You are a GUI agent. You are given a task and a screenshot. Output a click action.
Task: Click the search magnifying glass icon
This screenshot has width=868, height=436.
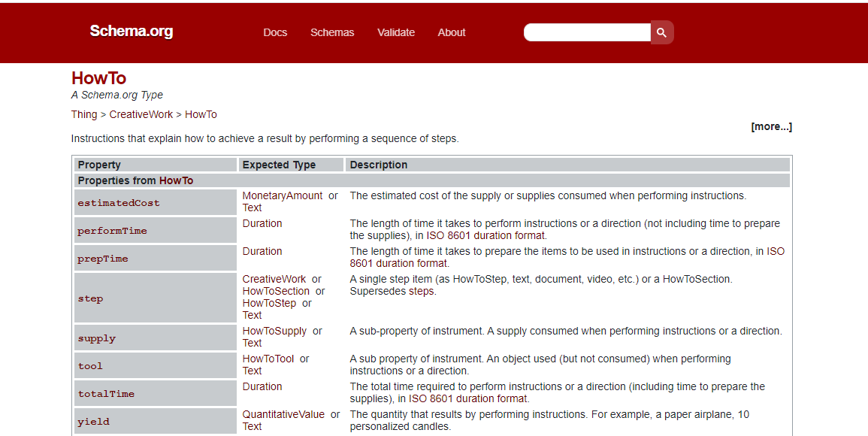pos(661,32)
